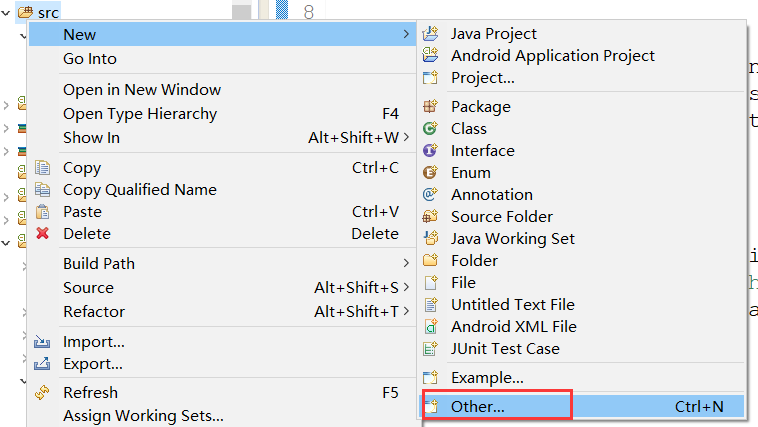Click the red Delete icon
The height and width of the screenshot is (427, 758).
(42, 234)
